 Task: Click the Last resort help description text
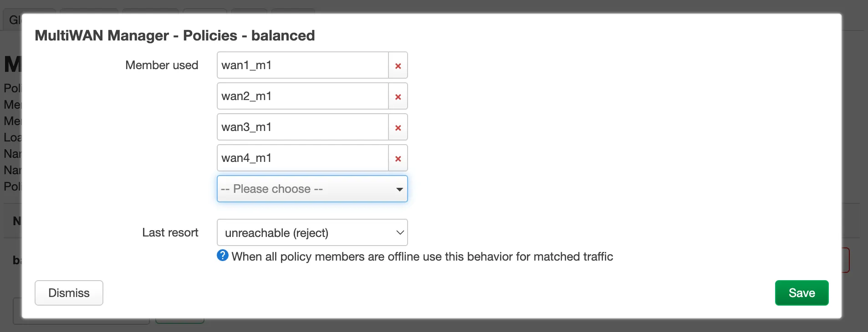422,257
